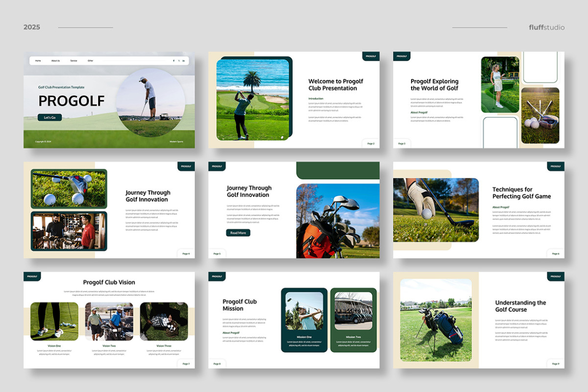Viewport: 588px width, 392px height.
Task: Click the X social media icon
Action: [179, 61]
